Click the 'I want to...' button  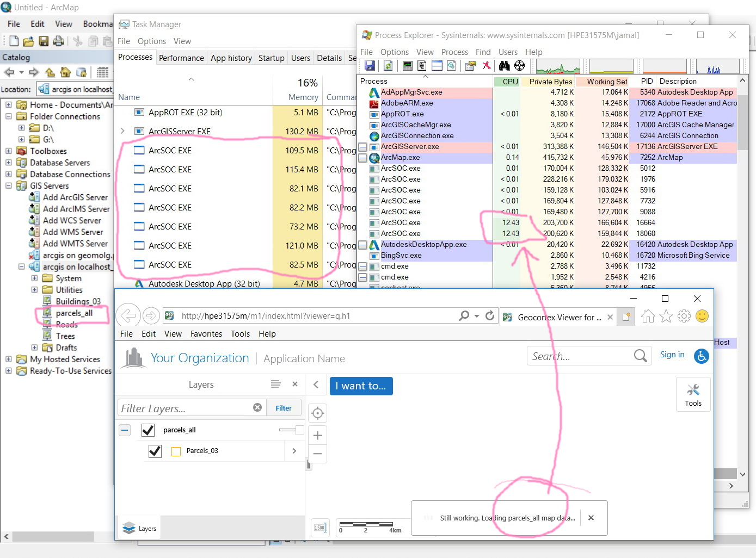pyautogui.click(x=361, y=386)
